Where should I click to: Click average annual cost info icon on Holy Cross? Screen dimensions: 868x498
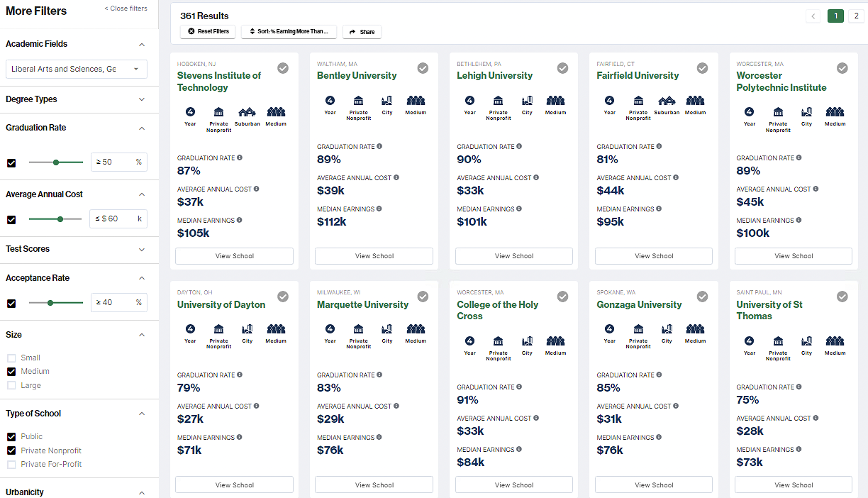(x=538, y=418)
